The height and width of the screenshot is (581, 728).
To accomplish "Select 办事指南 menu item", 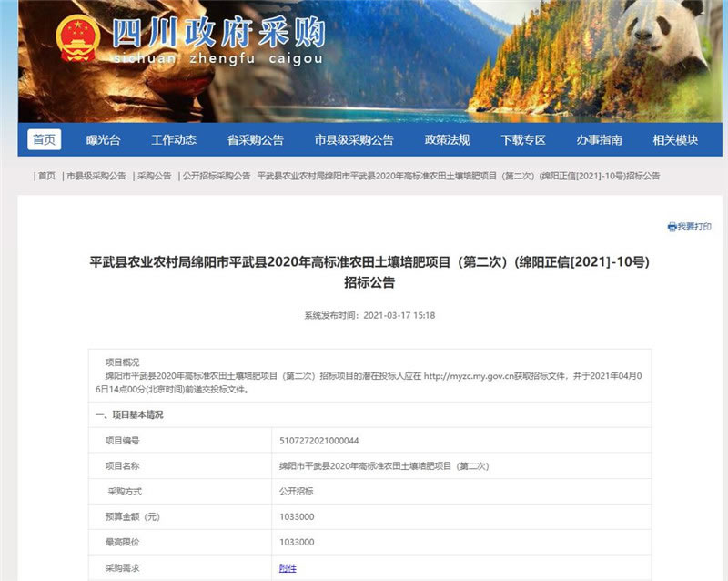I will tap(599, 140).
